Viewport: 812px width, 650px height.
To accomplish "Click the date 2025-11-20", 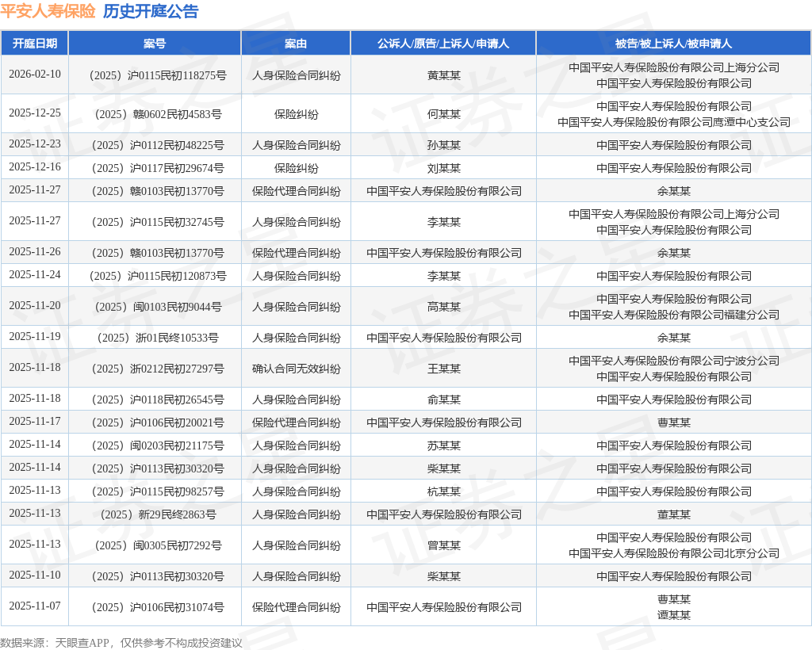I will pyautogui.click(x=35, y=305).
